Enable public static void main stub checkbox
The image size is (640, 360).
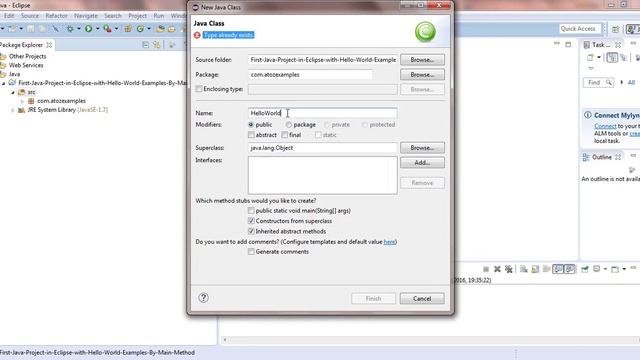[x=251, y=211]
